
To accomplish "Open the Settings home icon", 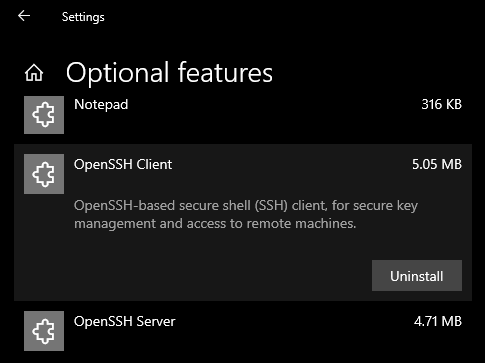I will 34,73.
